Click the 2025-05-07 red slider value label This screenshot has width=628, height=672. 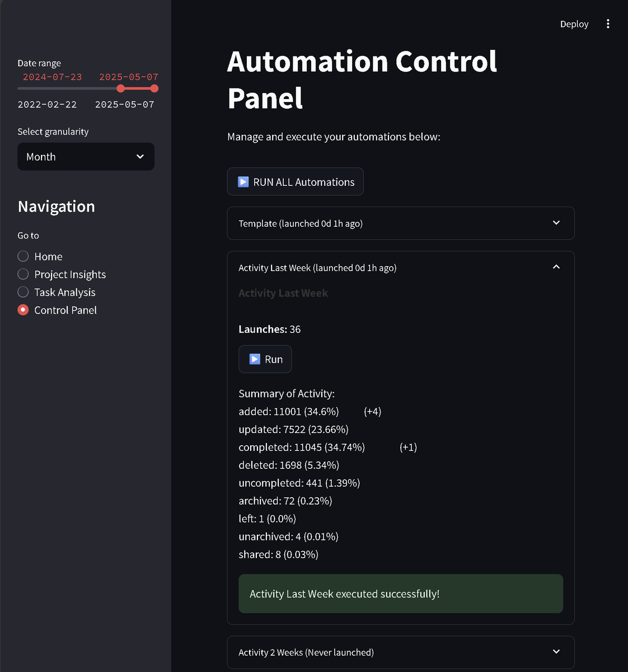pos(129,77)
